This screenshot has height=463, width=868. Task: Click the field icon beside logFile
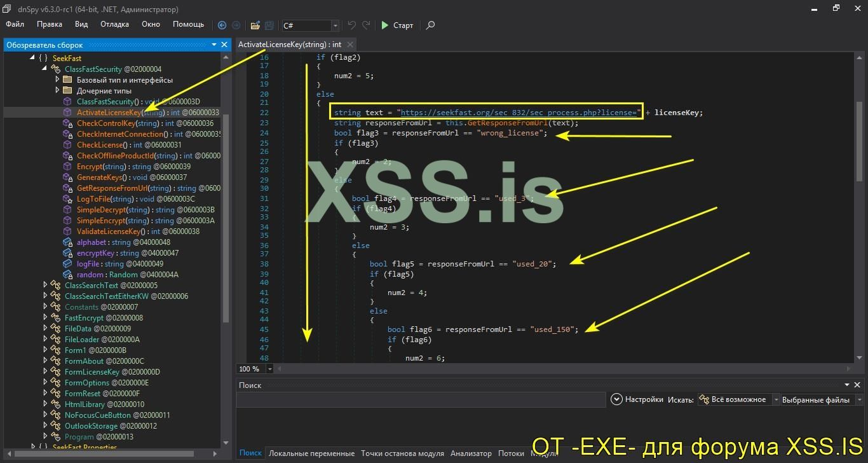67,264
